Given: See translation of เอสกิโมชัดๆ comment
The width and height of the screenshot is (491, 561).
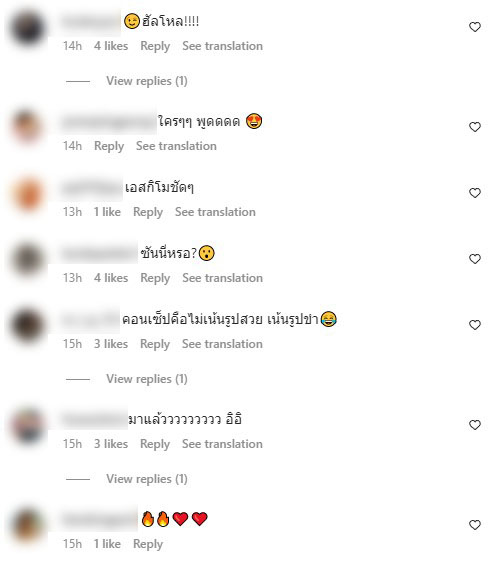Looking at the screenshot, I should [x=215, y=212].
